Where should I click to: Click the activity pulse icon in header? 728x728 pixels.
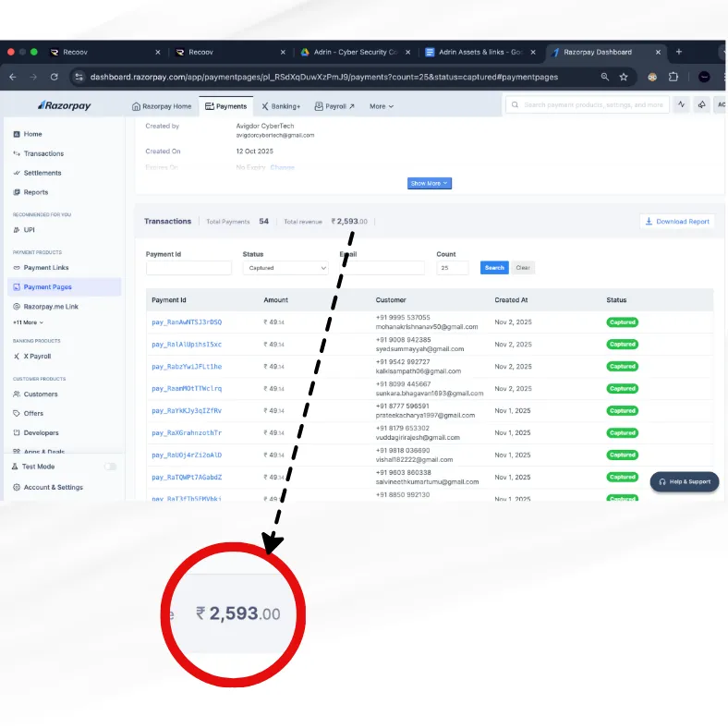tap(681, 104)
